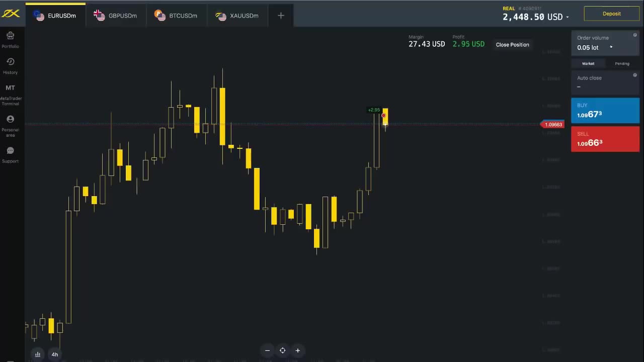The height and width of the screenshot is (362, 644).
Task: Zoom out chart with minus icon
Action: pos(268,350)
